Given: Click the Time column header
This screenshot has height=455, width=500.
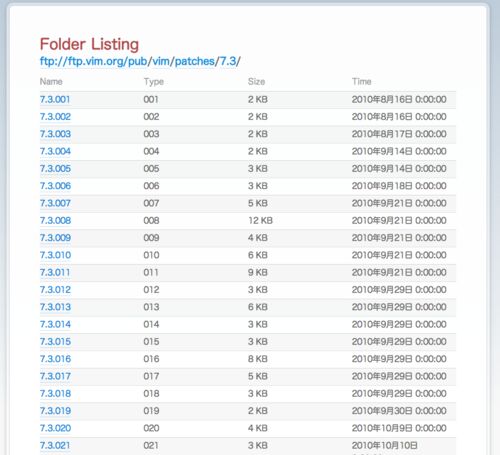Looking at the screenshot, I should click(361, 82).
